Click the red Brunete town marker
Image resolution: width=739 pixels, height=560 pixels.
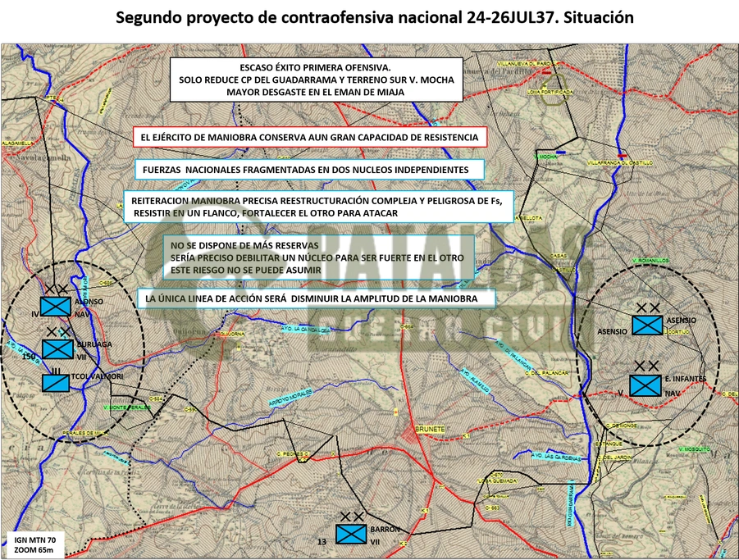[410, 435]
